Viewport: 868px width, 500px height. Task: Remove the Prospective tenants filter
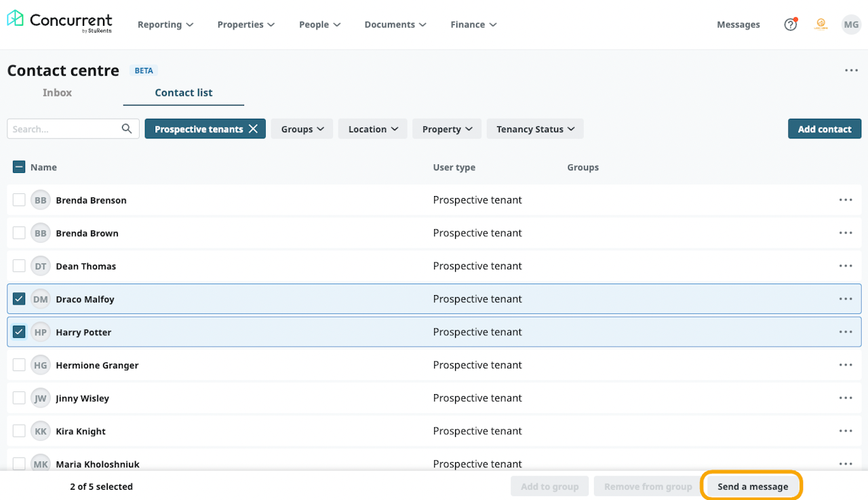pos(253,129)
